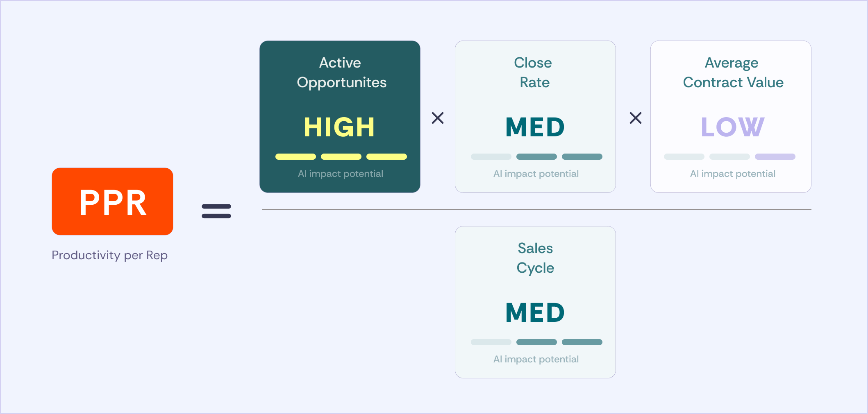
Task: Click the yellow HIGH rating text
Action: click(339, 127)
